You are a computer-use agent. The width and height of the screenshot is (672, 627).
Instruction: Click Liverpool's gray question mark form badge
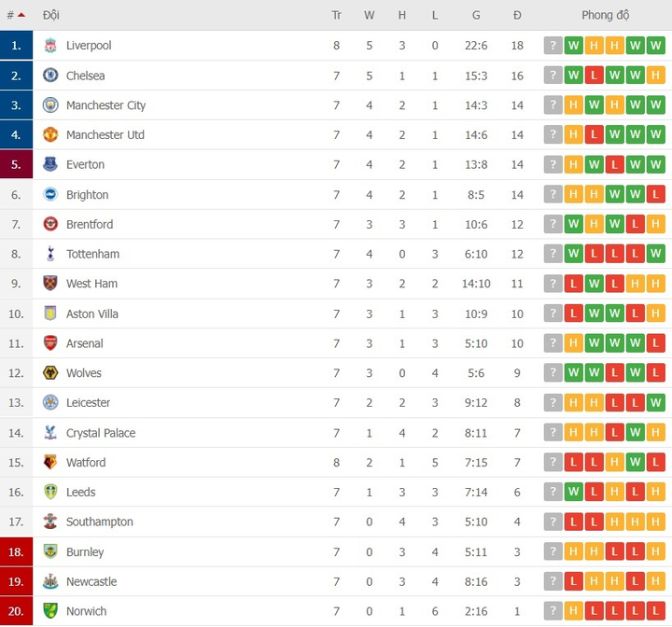click(x=553, y=46)
